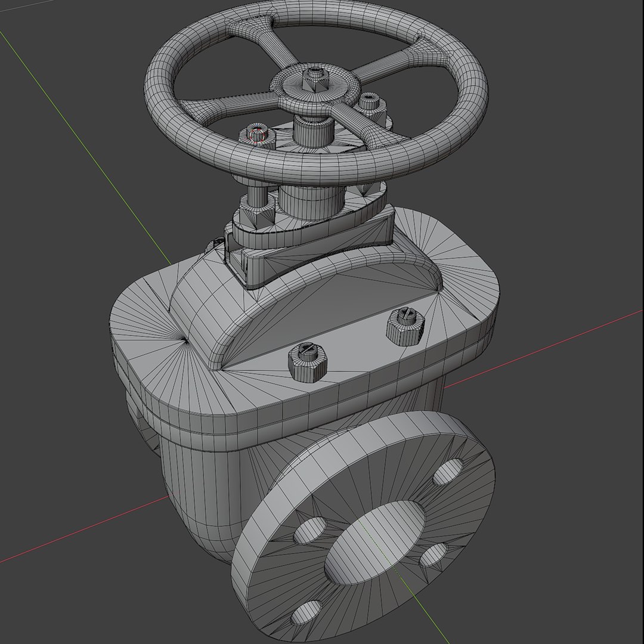Click the 3D cursor on the gland bolt

pyautogui.click(x=256, y=135)
